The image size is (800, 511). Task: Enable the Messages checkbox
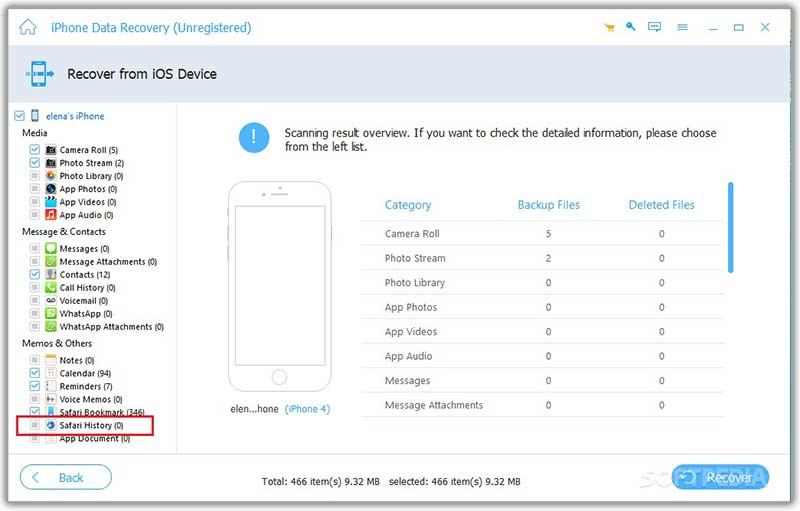tap(35, 249)
